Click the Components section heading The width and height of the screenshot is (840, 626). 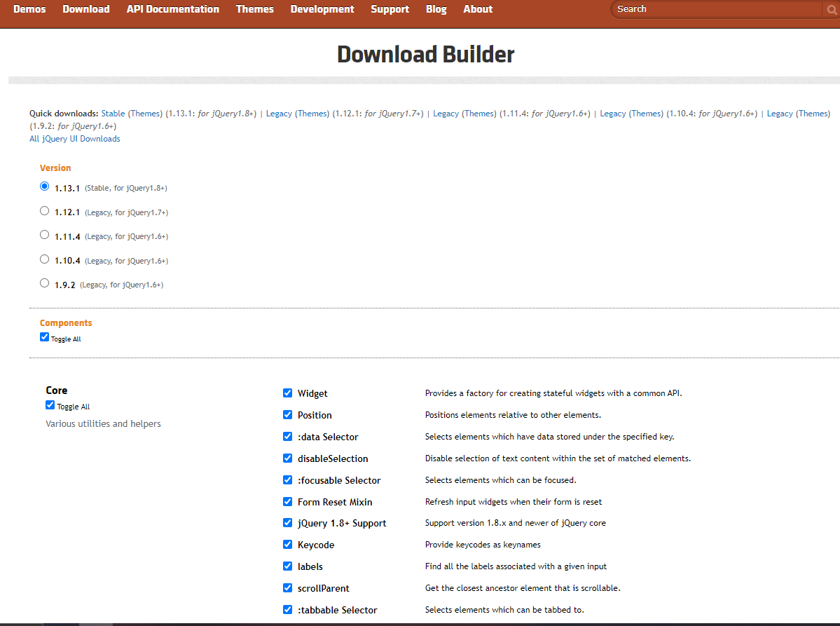point(66,322)
